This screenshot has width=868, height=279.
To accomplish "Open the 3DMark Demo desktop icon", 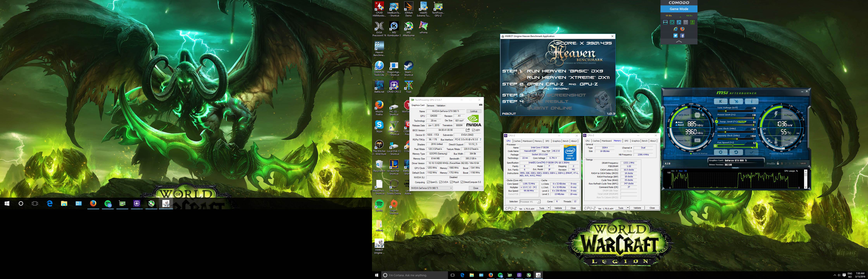I will (x=408, y=9).
